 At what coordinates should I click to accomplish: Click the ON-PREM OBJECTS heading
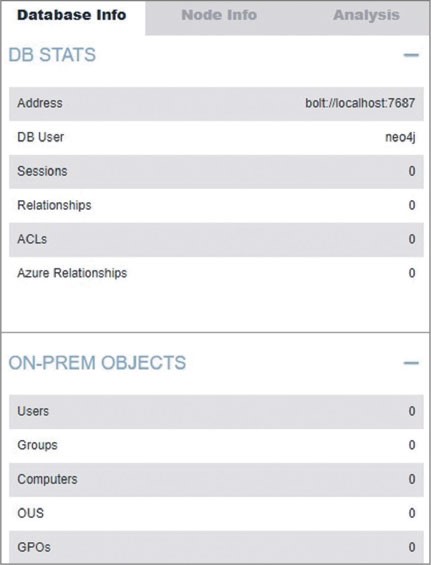[97, 363]
